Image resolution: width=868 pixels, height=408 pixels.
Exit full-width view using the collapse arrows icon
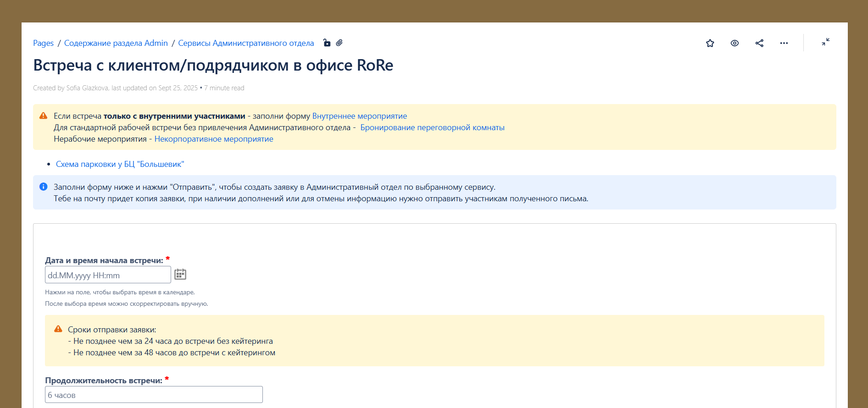coord(825,42)
